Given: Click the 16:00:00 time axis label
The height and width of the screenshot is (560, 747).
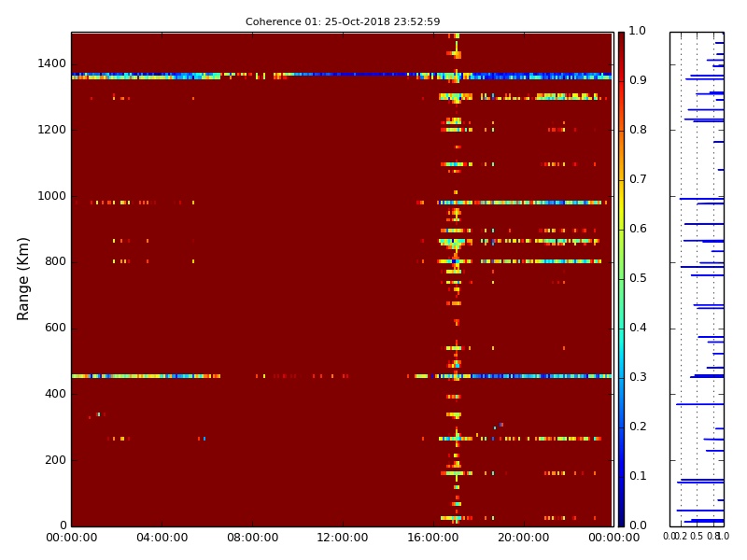Looking at the screenshot, I should point(433,538).
